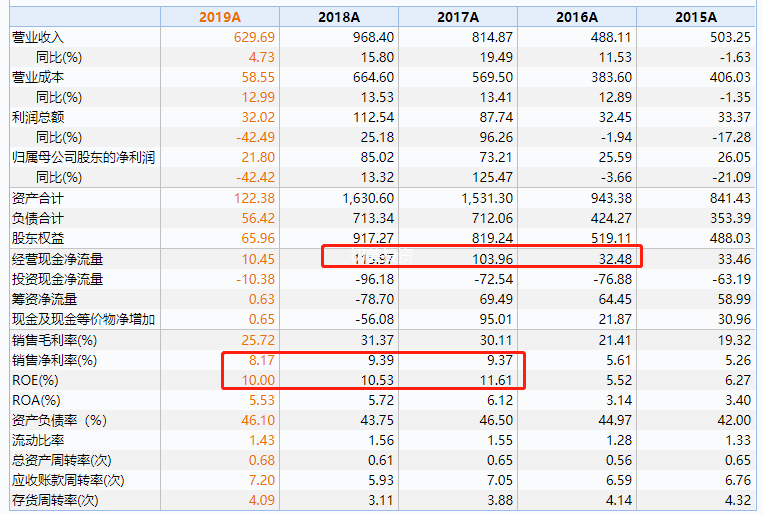Click the ROE(%) row label
Image resolution: width=763 pixels, height=515 pixels.
(x=35, y=380)
